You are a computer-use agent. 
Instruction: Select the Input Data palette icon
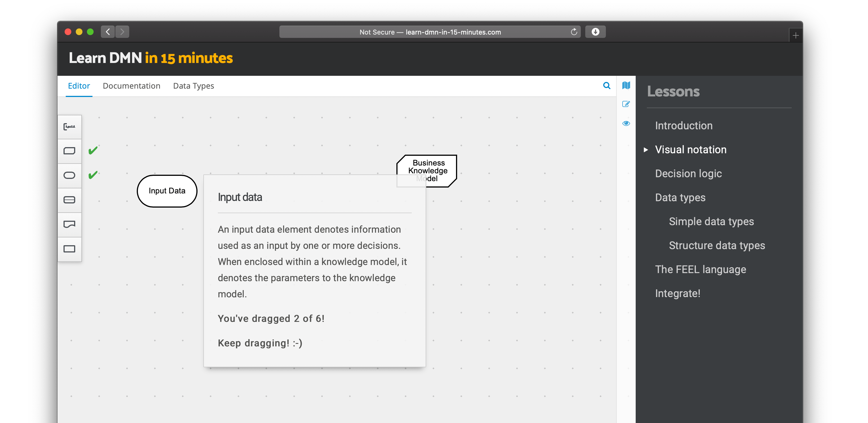69,175
